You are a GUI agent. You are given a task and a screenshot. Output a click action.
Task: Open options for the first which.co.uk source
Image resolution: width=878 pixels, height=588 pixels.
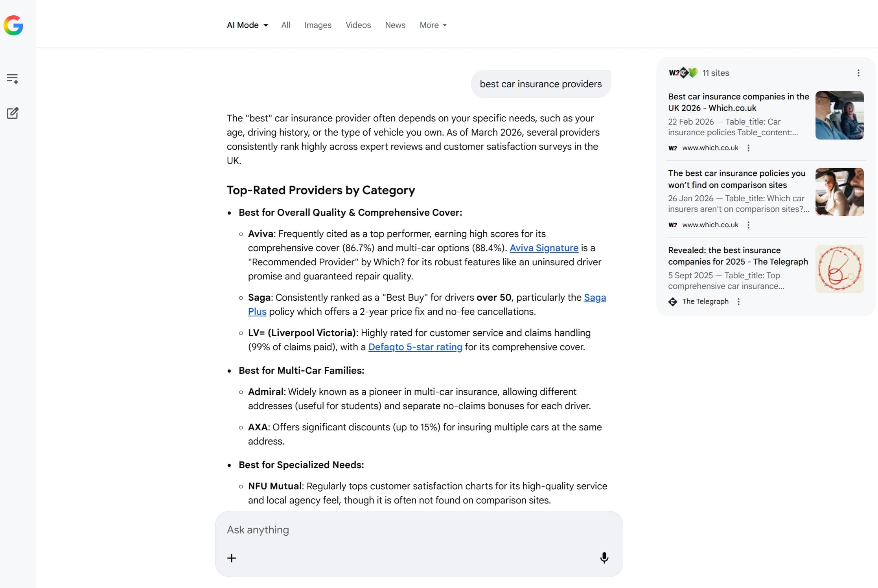[748, 148]
